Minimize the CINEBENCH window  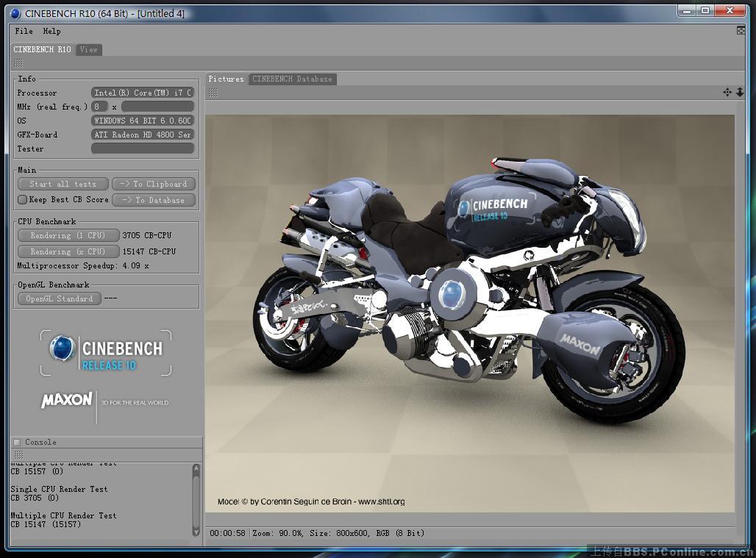point(687,10)
